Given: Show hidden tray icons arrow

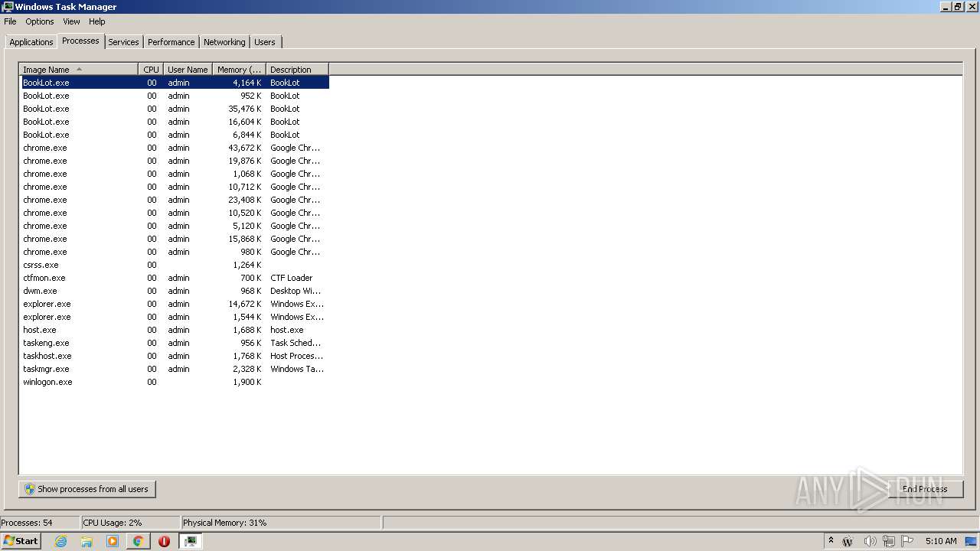Looking at the screenshot, I should tap(831, 541).
